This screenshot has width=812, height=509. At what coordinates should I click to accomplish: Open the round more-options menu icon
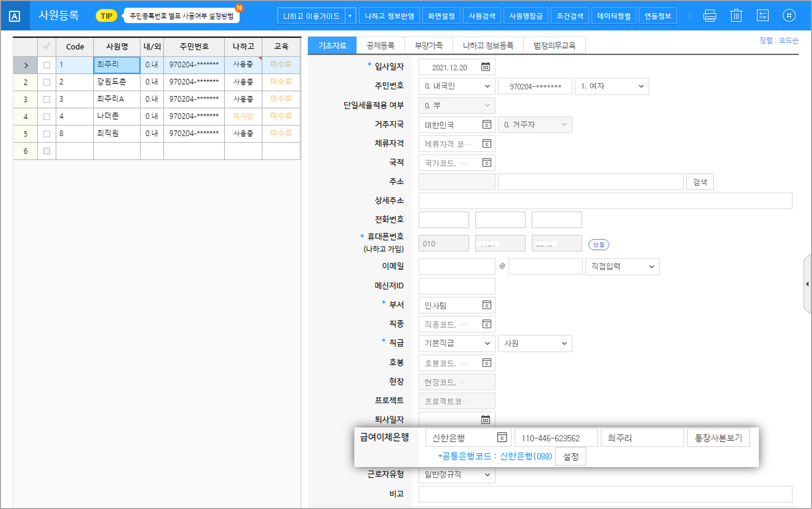tap(789, 16)
